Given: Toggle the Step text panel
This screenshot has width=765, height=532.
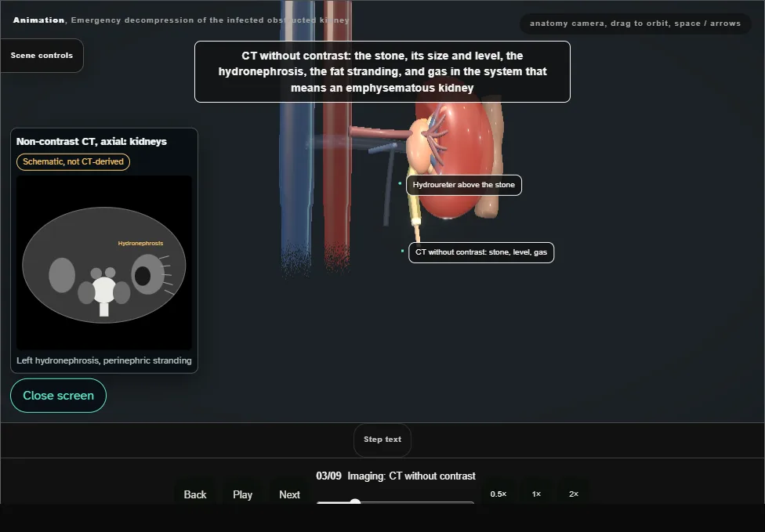Looking at the screenshot, I should (x=382, y=440).
